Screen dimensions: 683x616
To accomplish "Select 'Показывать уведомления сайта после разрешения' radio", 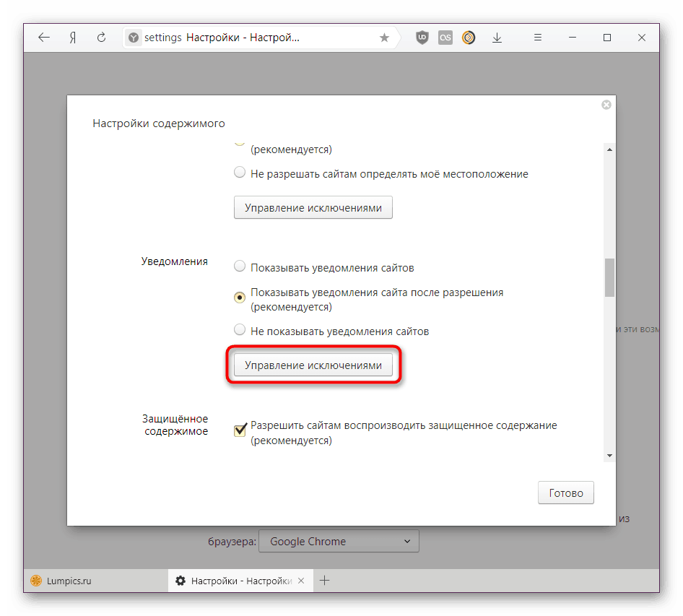I will pos(240,298).
